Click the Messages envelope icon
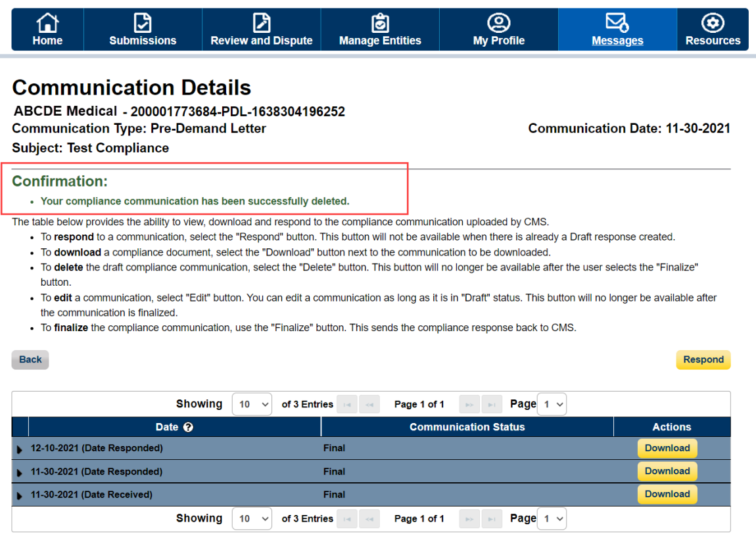 point(617,23)
